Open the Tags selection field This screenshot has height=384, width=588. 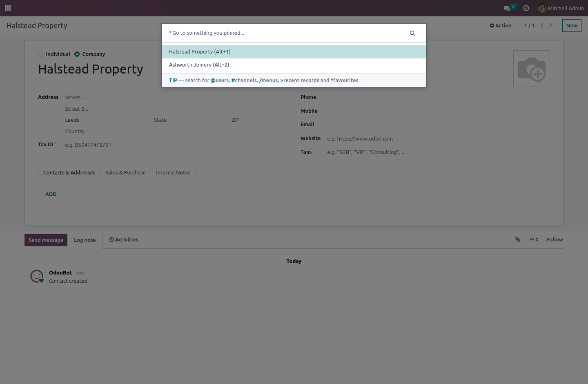coord(438,152)
